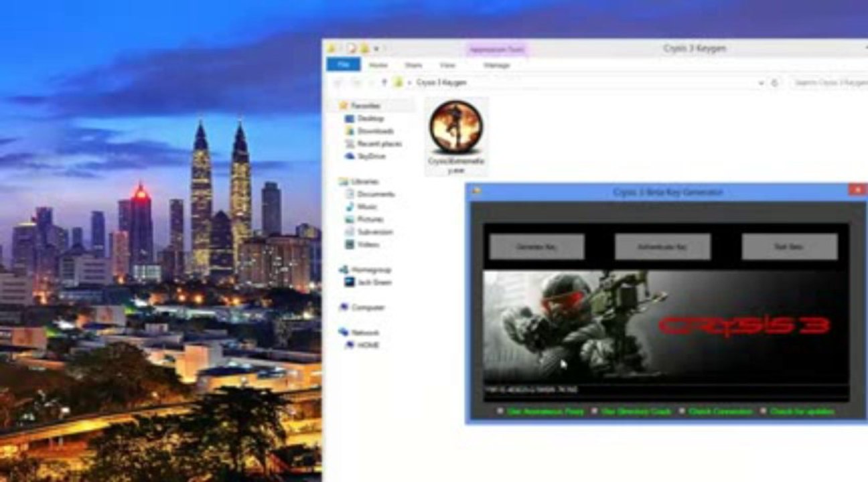Screen dimensions: 868x482
Task: Click the Authenticate Key button
Action: click(662, 246)
